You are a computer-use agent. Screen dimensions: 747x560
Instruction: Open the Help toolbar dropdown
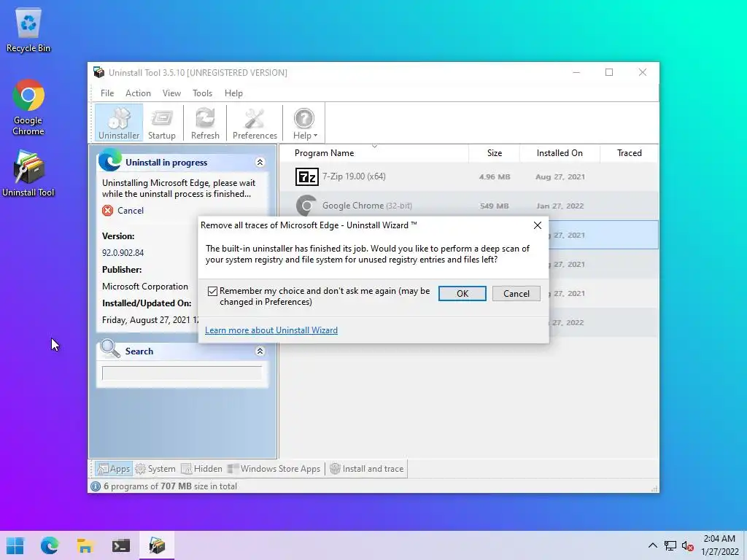point(304,122)
